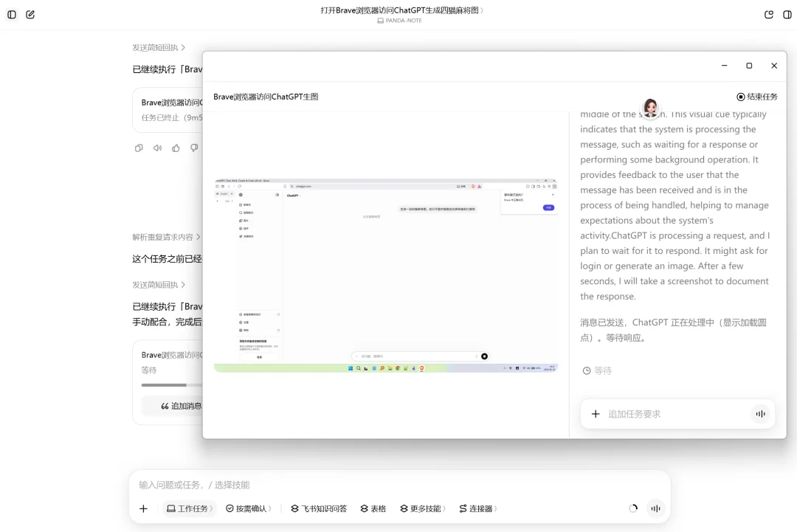Click the 追加任务要求 input field

[x=676, y=414]
